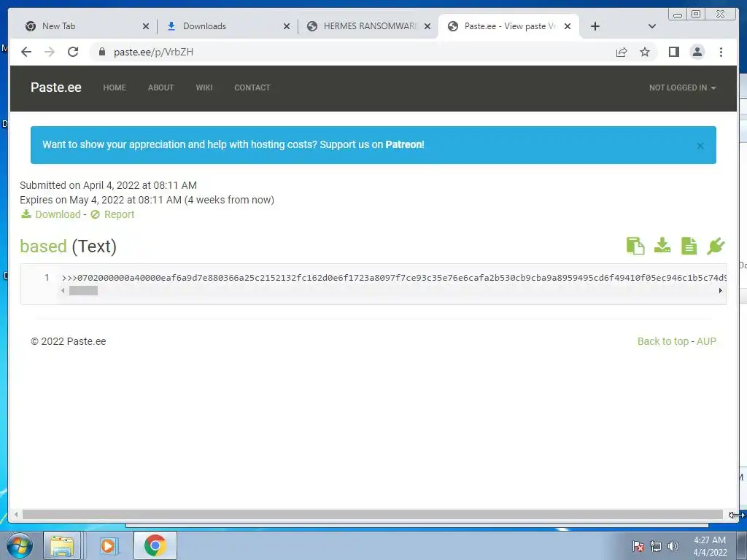Screen dimensions: 747x560
Task: Click the 'based' paste title
Action: [x=43, y=246]
